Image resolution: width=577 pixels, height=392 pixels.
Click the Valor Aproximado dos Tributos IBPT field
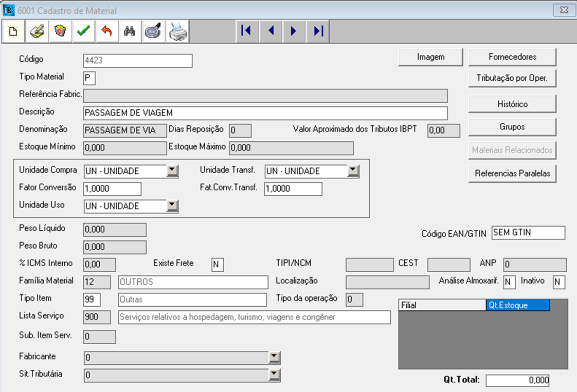click(443, 130)
